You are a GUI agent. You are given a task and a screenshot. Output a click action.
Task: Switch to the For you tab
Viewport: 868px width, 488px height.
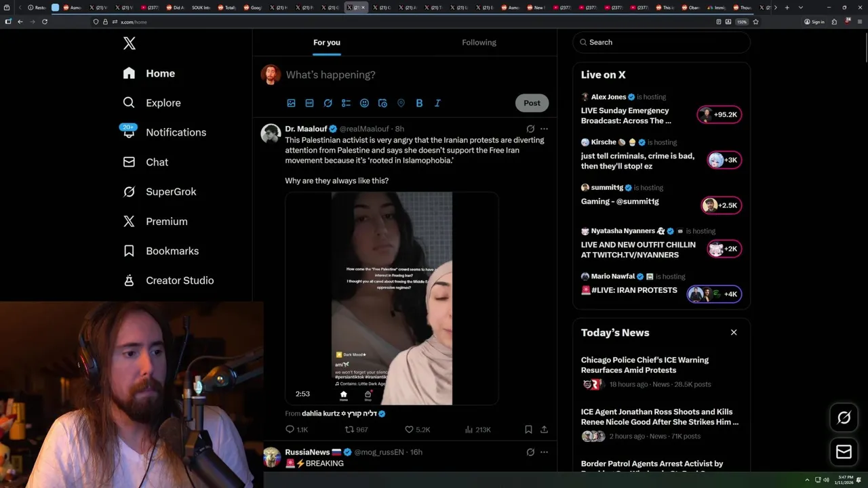point(327,42)
